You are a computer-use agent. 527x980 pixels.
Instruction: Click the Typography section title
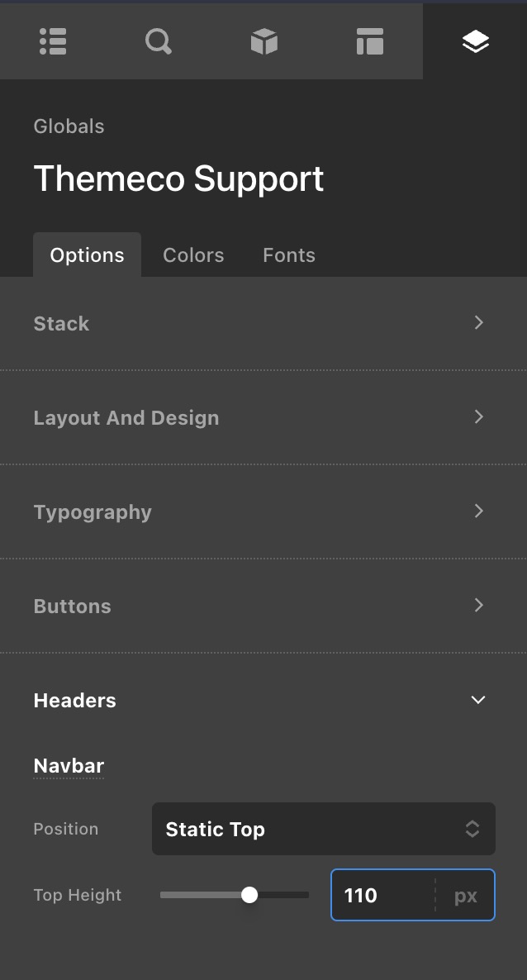[93, 512]
